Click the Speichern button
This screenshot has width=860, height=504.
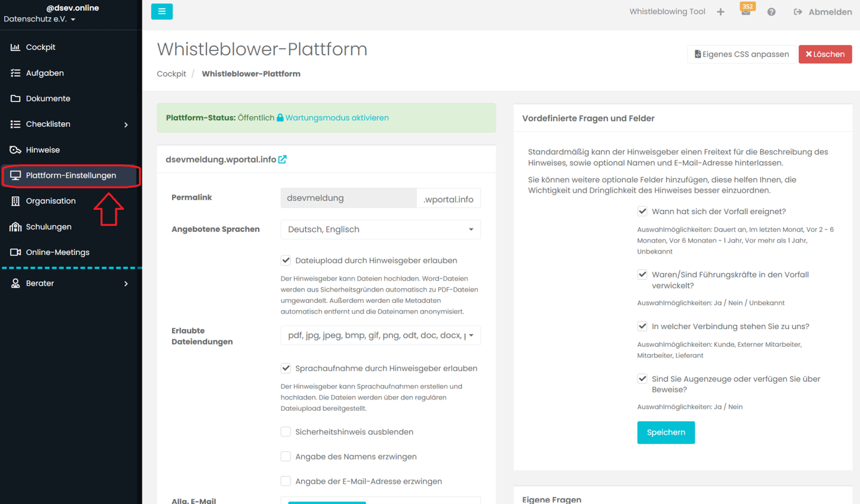point(666,432)
